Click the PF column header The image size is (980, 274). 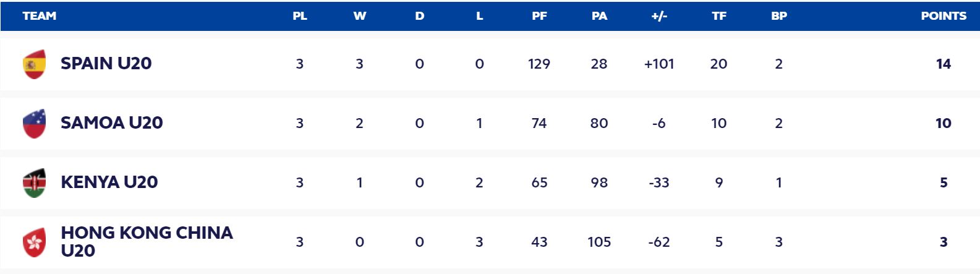tap(539, 16)
